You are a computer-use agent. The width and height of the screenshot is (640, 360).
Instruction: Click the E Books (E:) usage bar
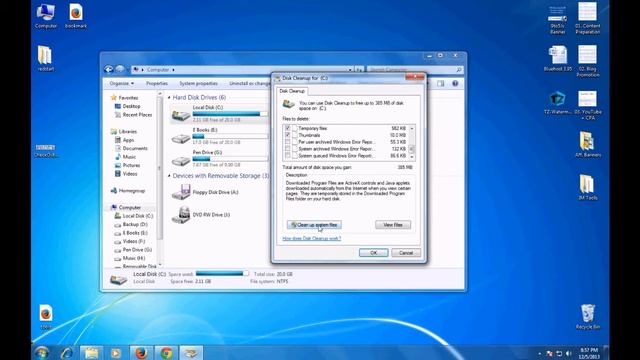[230, 136]
